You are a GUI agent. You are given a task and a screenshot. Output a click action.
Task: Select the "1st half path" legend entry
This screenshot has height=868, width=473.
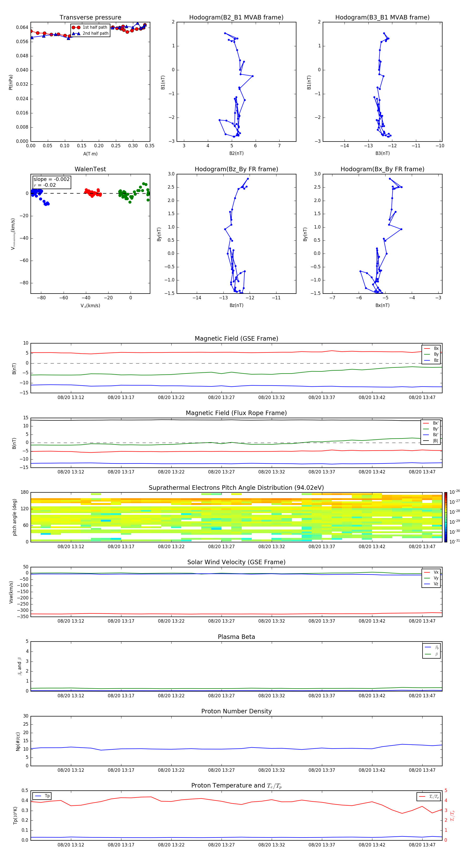tap(90, 27)
